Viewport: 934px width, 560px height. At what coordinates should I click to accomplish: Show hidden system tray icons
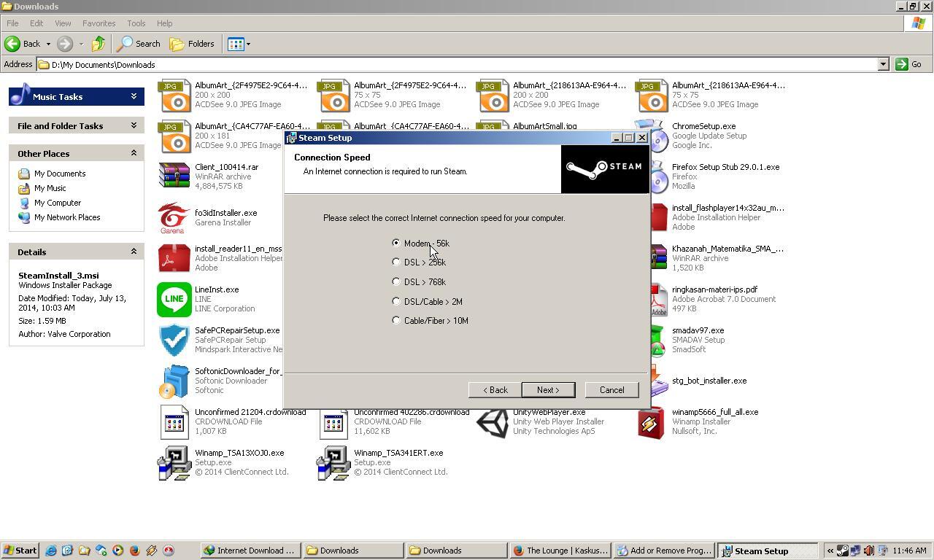[830, 551]
